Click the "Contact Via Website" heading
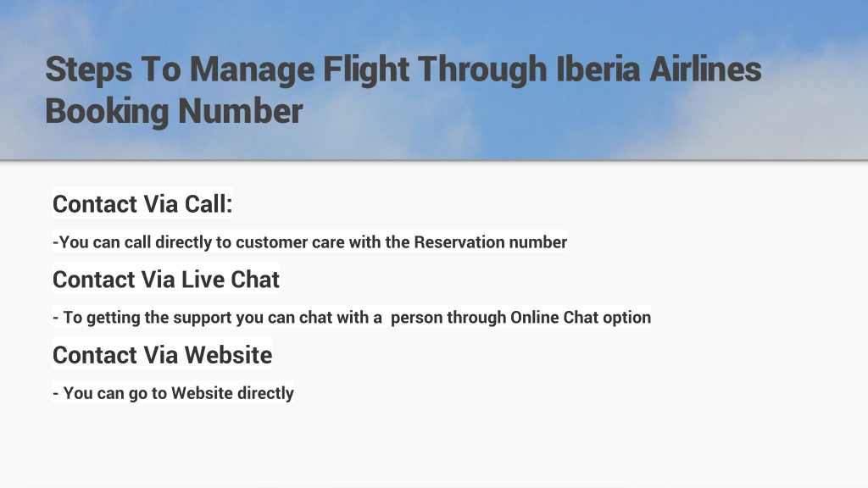868x488 pixels. point(162,355)
